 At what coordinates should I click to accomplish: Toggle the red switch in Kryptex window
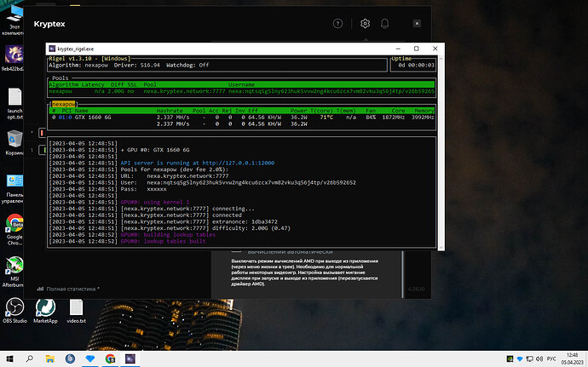(x=42, y=133)
